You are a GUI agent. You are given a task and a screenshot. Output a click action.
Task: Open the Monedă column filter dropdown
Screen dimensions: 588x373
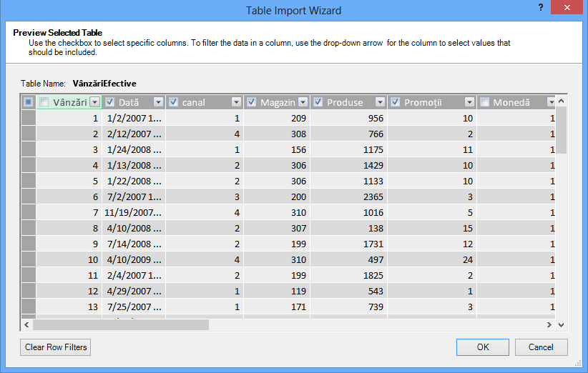(x=551, y=102)
